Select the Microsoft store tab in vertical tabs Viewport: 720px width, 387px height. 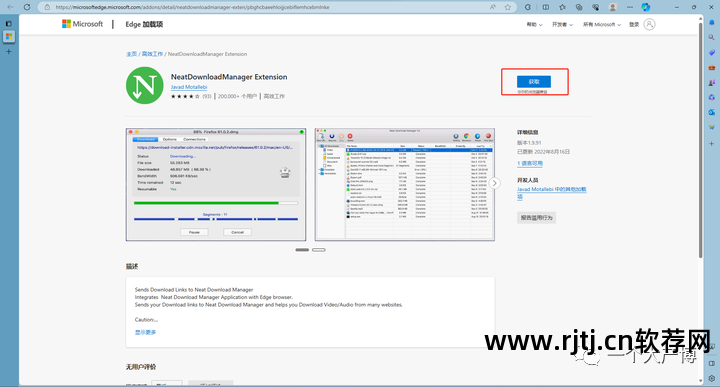(x=9, y=36)
